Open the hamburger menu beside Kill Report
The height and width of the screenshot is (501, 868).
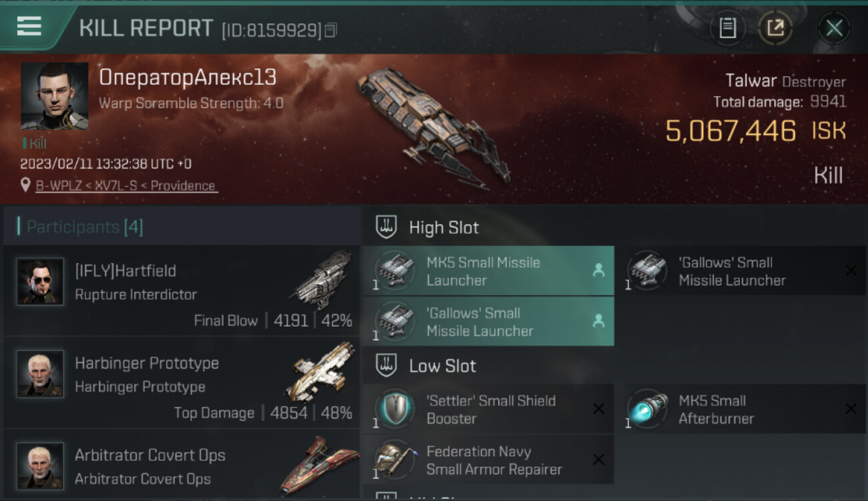click(29, 26)
